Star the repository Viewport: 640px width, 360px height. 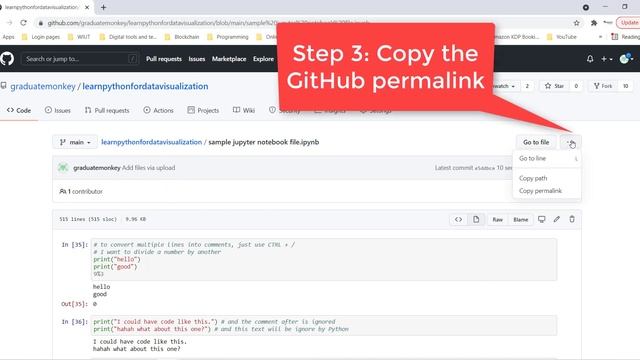pyautogui.click(x=554, y=86)
